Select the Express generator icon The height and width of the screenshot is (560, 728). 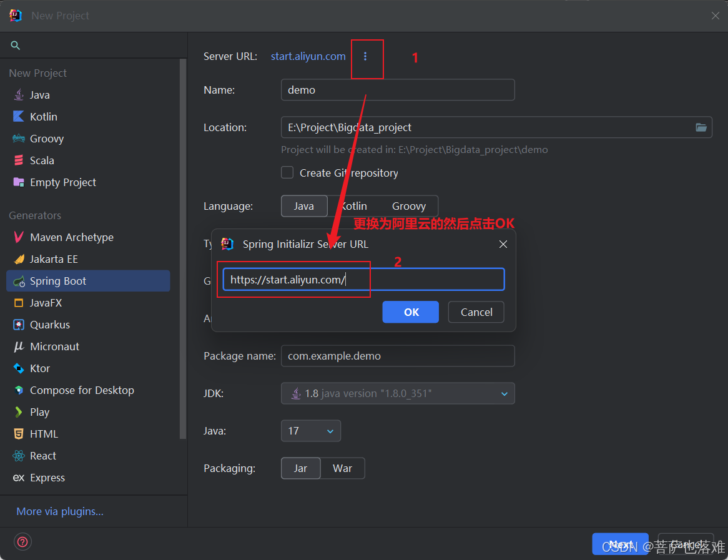click(x=19, y=478)
